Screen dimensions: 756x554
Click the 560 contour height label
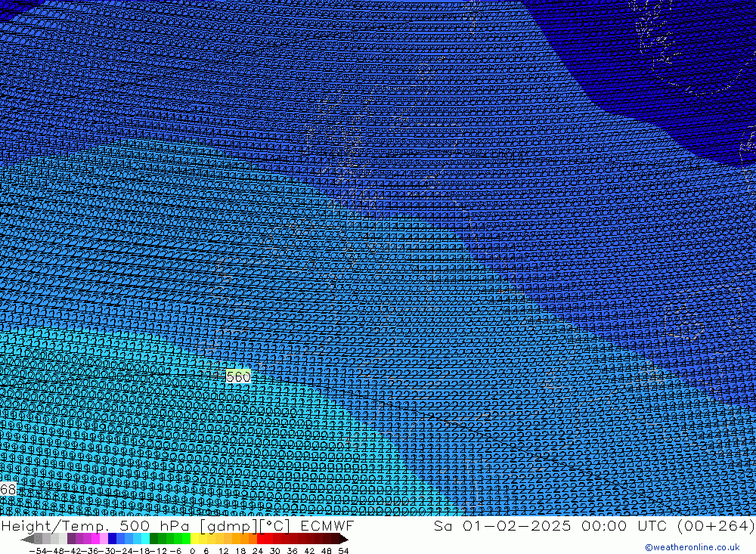tap(238, 376)
